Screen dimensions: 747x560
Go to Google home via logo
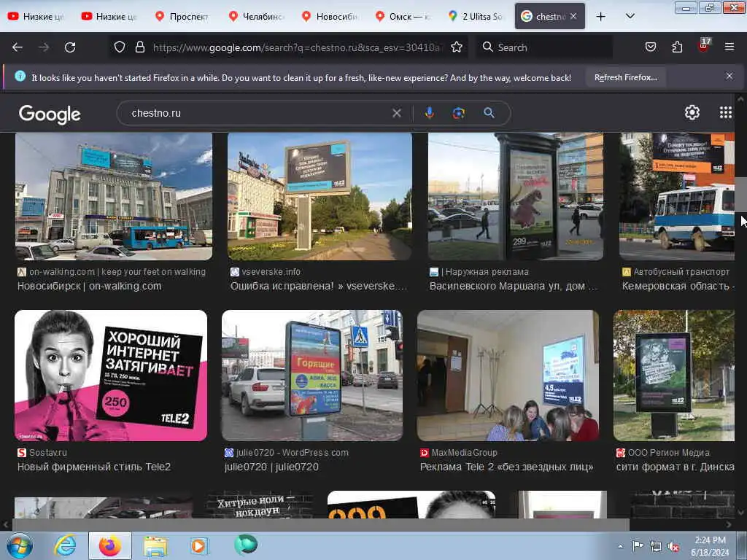pos(50,114)
